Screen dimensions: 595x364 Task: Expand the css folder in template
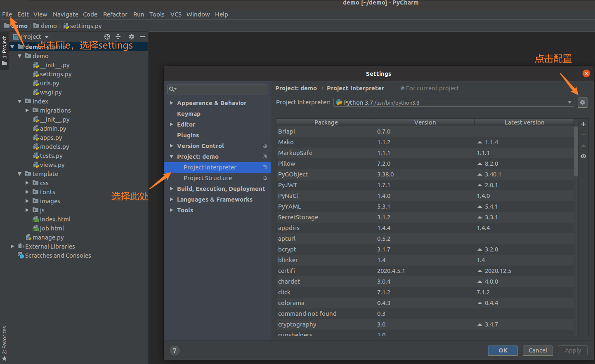point(27,183)
